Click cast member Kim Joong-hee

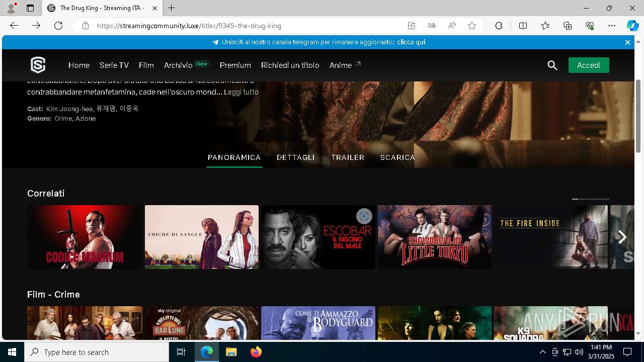(x=69, y=109)
